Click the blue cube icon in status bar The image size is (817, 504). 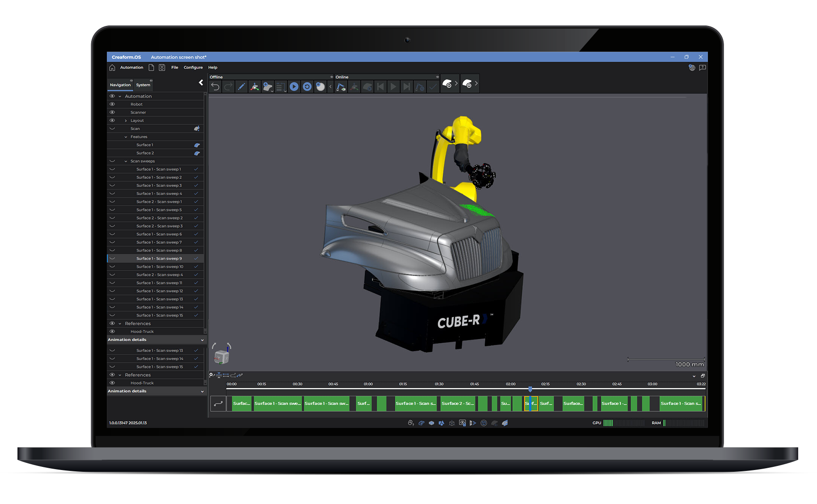point(431,423)
